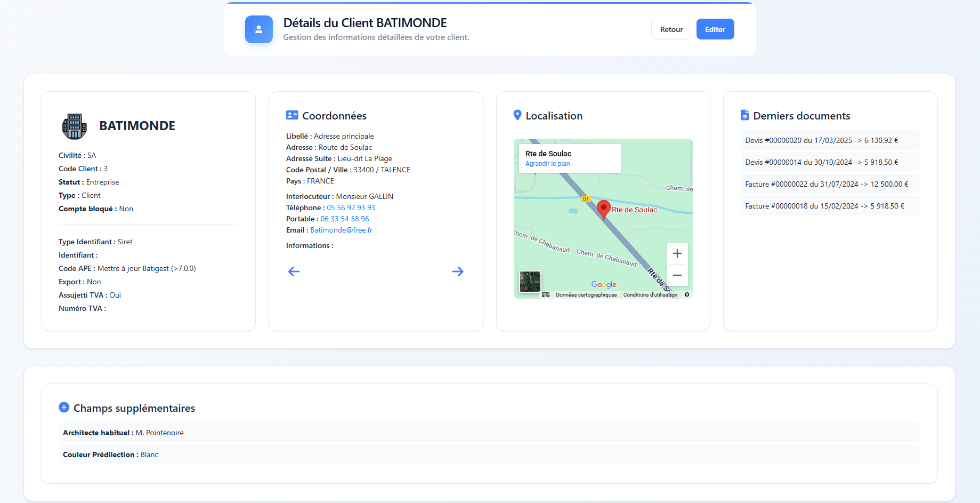Click the Google logo on the map
980x503 pixels.
point(603,284)
